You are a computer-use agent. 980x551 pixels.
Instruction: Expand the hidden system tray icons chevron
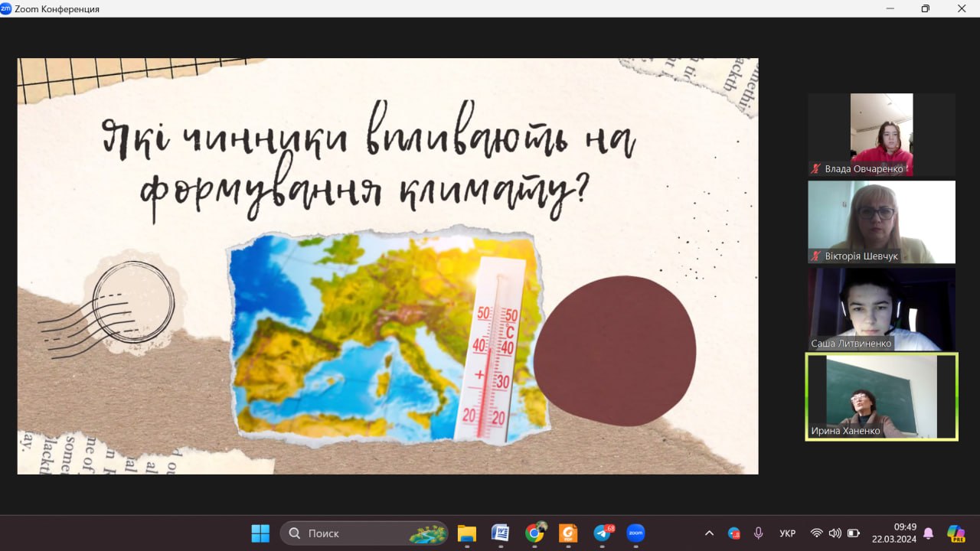tap(709, 533)
